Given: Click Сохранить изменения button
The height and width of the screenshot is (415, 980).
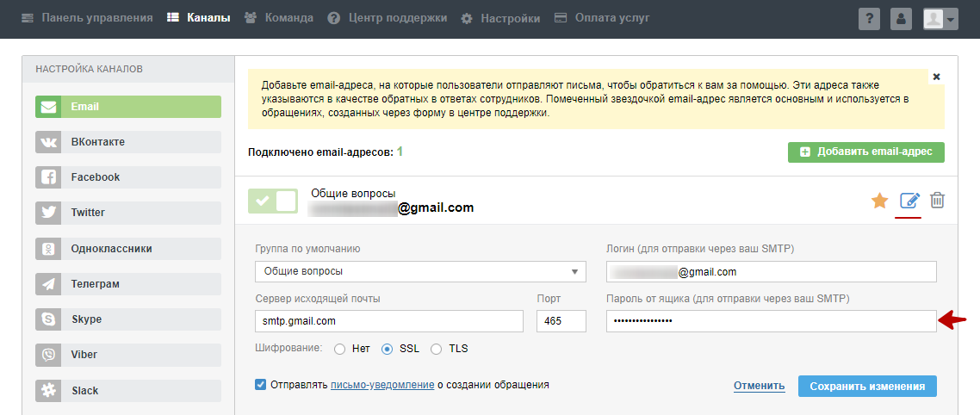Looking at the screenshot, I should click(x=867, y=386).
